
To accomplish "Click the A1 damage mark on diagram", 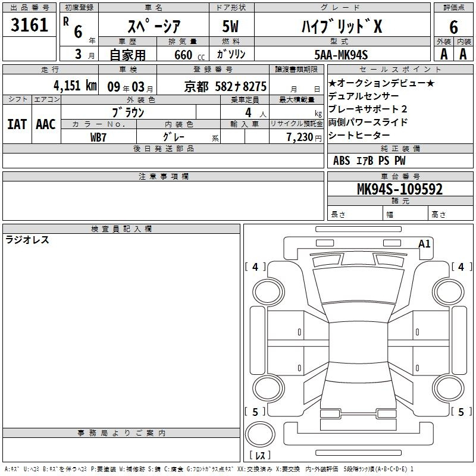I will [x=424, y=244].
